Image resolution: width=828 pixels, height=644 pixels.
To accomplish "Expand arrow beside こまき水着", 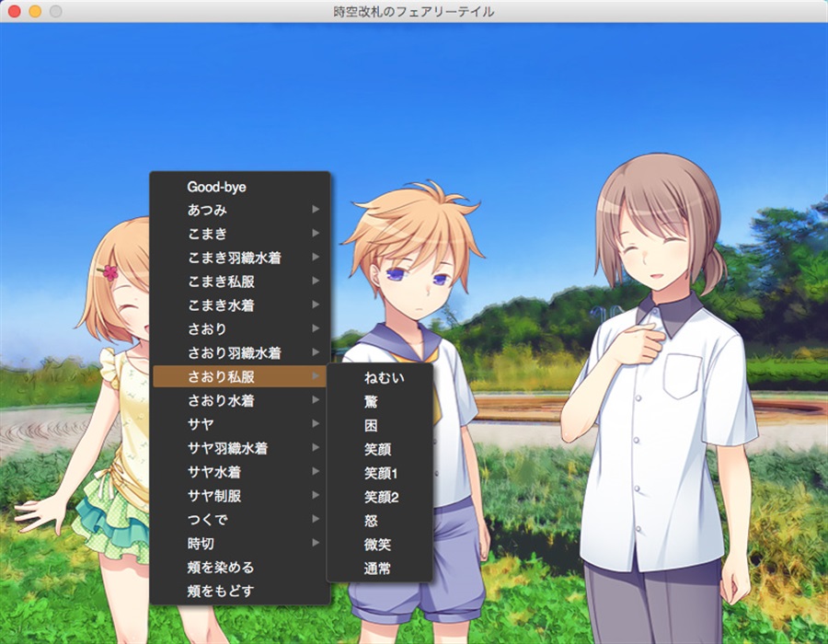I will click(x=316, y=305).
